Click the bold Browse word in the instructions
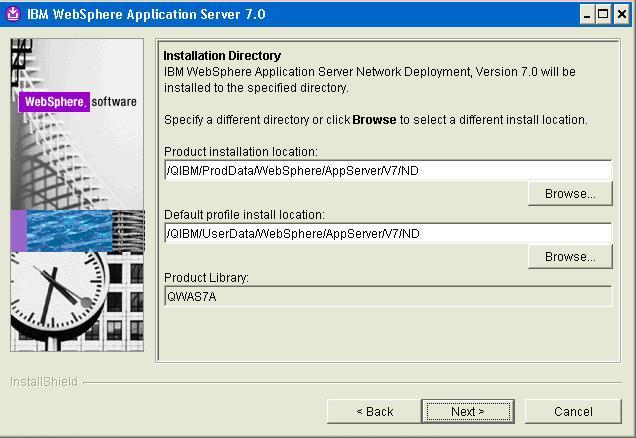 [x=374, y=120]
